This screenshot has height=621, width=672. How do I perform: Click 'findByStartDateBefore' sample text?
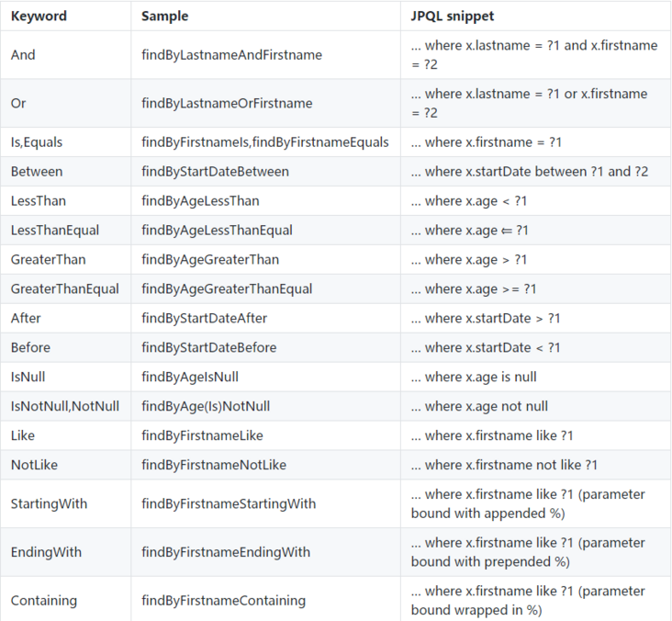pos(208,348)
